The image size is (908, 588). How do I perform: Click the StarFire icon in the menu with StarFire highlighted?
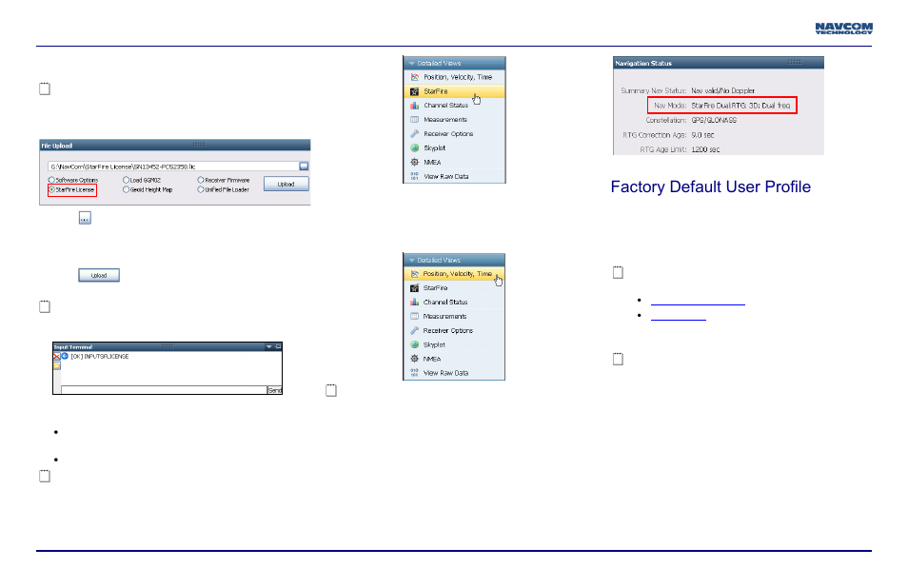(x=415, y=91)
